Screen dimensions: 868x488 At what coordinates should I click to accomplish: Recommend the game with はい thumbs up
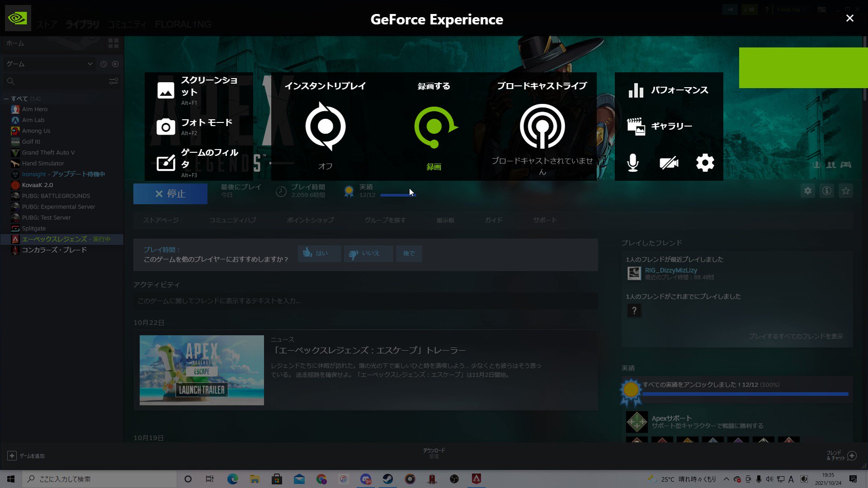(319, 253)
